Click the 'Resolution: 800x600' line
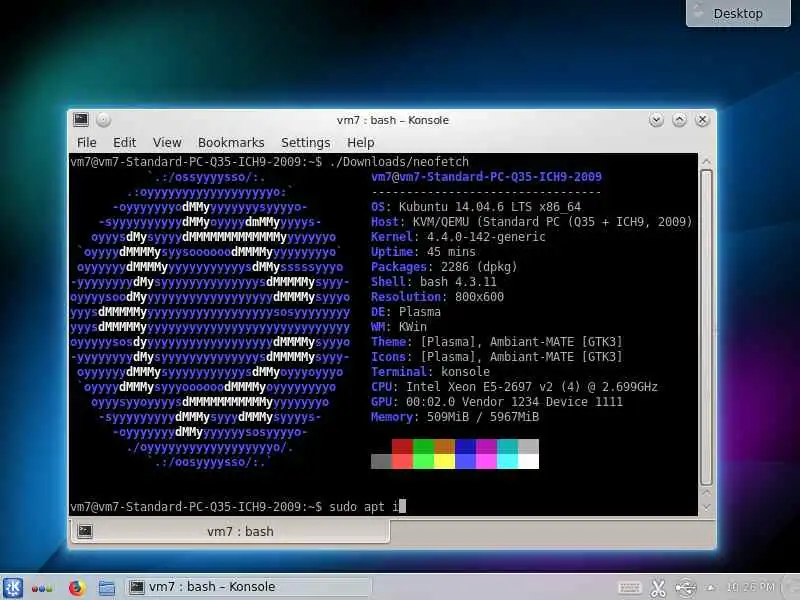The height and width of the screenshot is (600, 800). point(437,296)
